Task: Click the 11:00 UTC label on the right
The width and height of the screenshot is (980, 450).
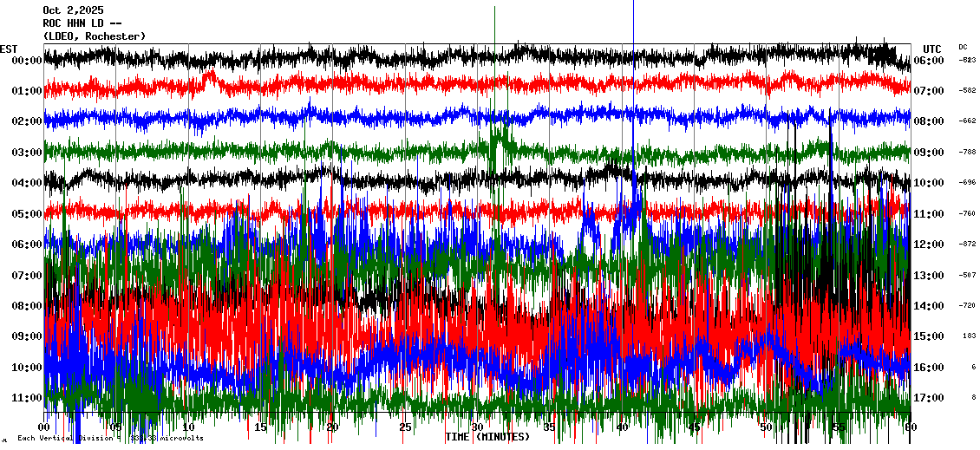Action: [x=929, y=214]
